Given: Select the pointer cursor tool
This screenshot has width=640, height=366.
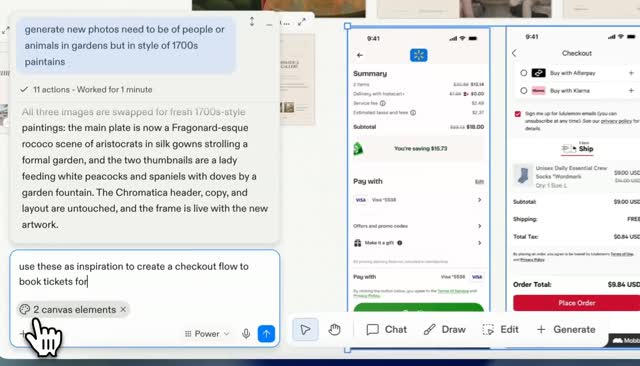Looking at the screenshot, I should [x=305, y=329].
